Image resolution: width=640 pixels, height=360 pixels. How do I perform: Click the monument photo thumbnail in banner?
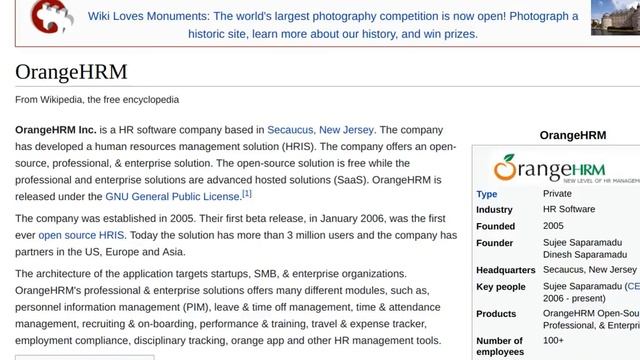tap(616, 18)
